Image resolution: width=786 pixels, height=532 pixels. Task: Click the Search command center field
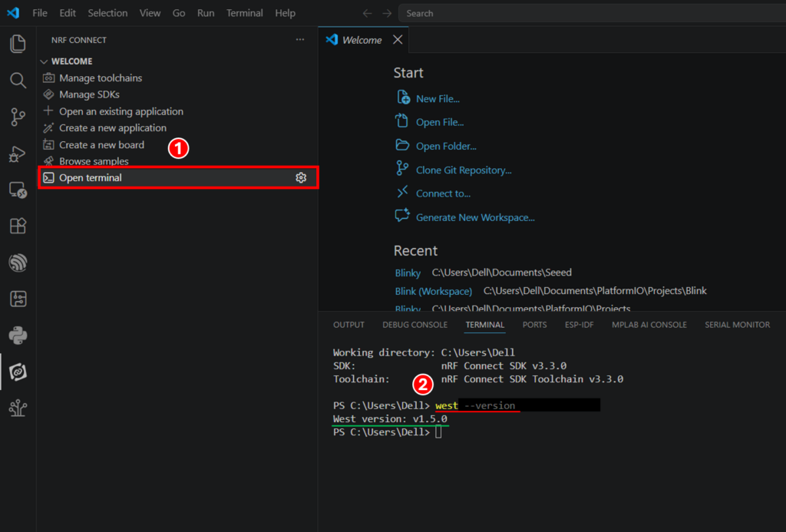pyautogui.click(x=592, y=14)
